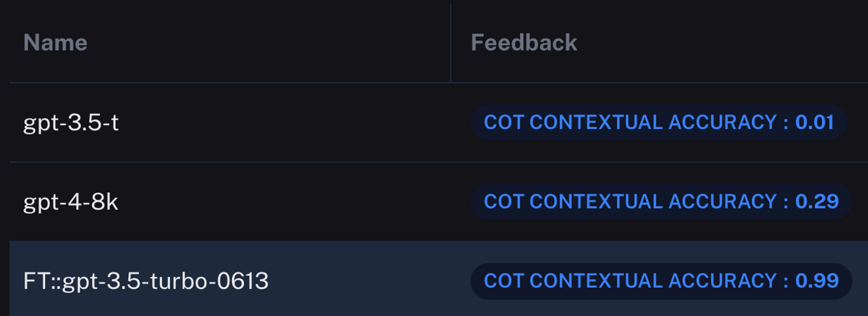Click the accuracy badge showing 0.01
Screen dimensions: 868x316
658,122
